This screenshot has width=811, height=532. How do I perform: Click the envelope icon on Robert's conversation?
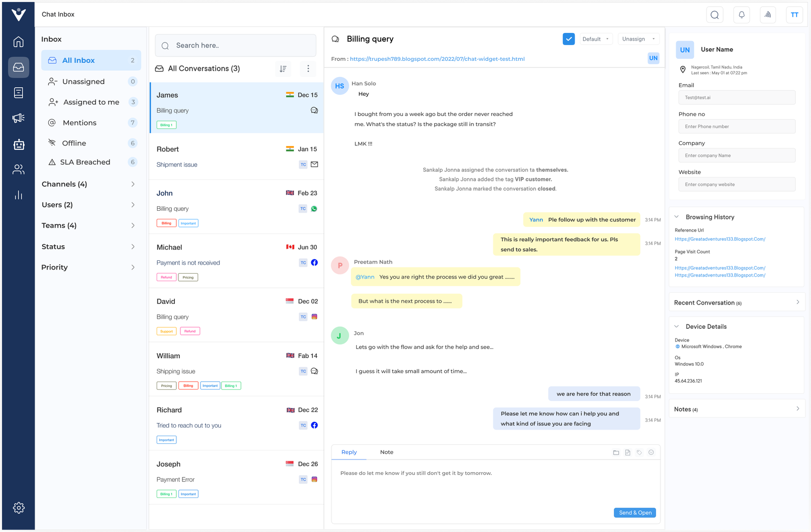click(x=314, y=165)
